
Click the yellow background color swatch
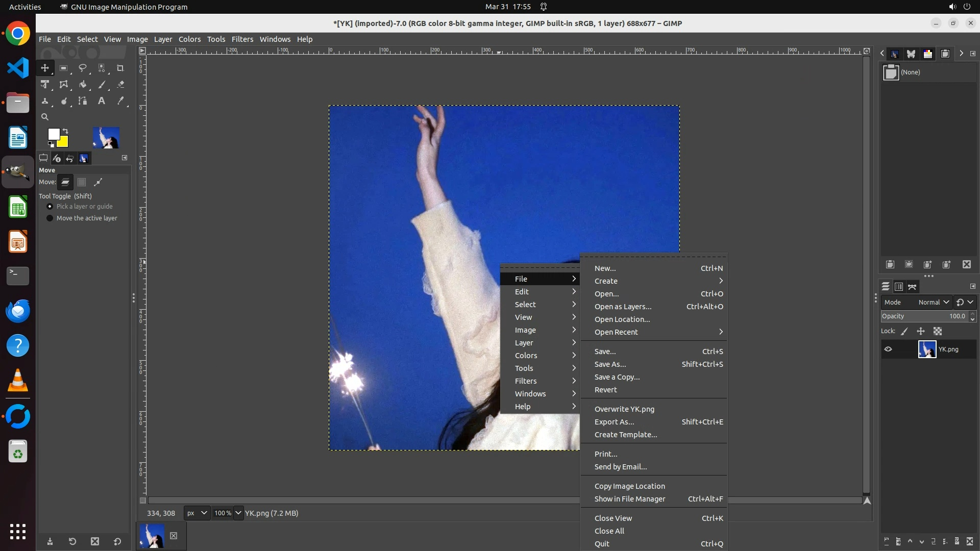pyautogui.click(x=64, y=143)
